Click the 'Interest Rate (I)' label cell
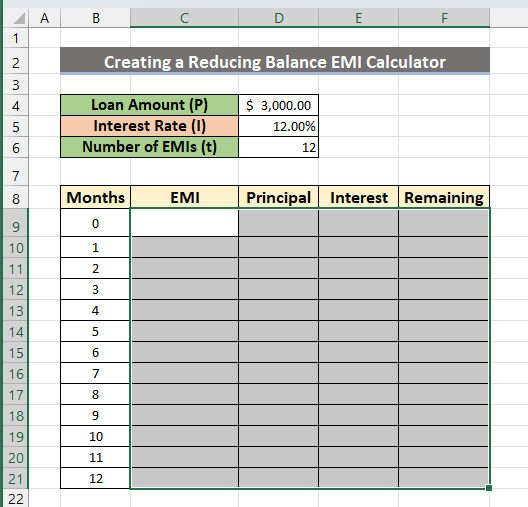The image size is (528, 507). (x=150, y=126)
